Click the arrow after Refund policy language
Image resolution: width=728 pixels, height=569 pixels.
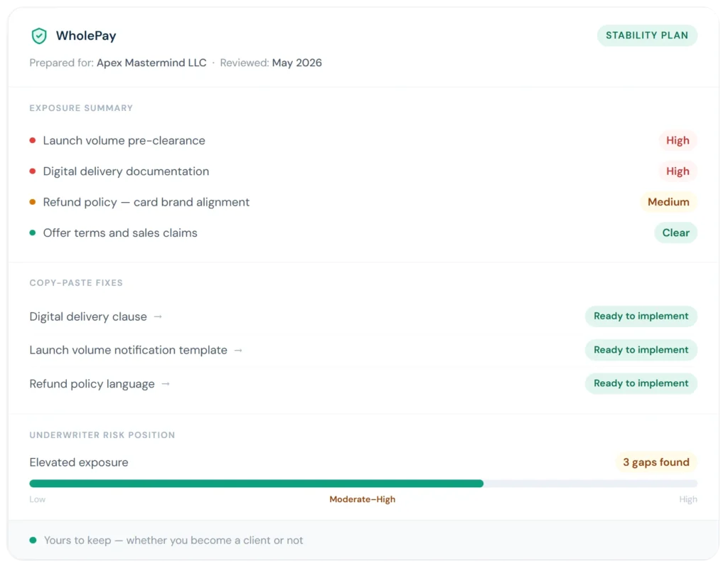tap(166, 384)
